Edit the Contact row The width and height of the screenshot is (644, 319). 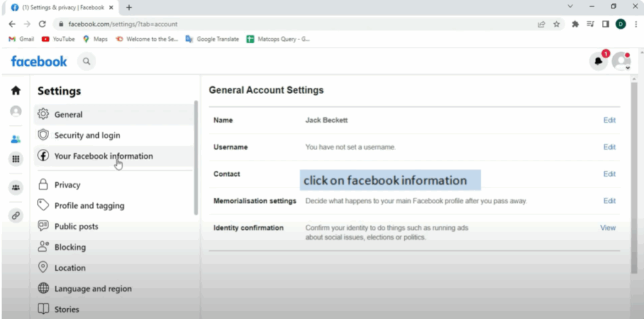[x=609, y=174]
